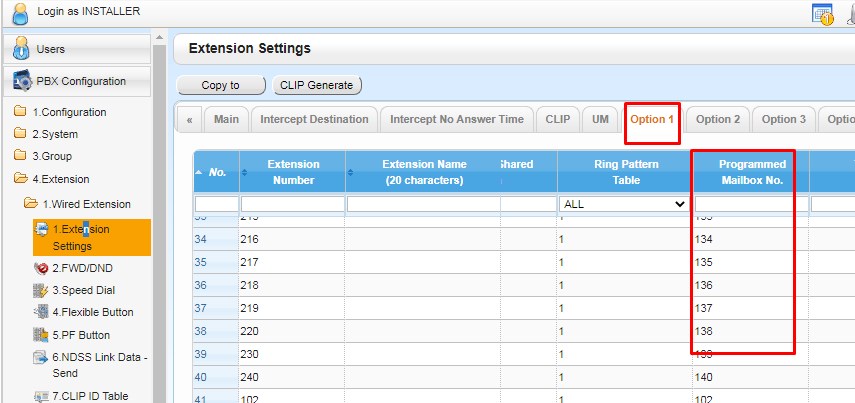855x403 pixels.
Task: Click extension number 218 cell
Action: coord(292,285)
